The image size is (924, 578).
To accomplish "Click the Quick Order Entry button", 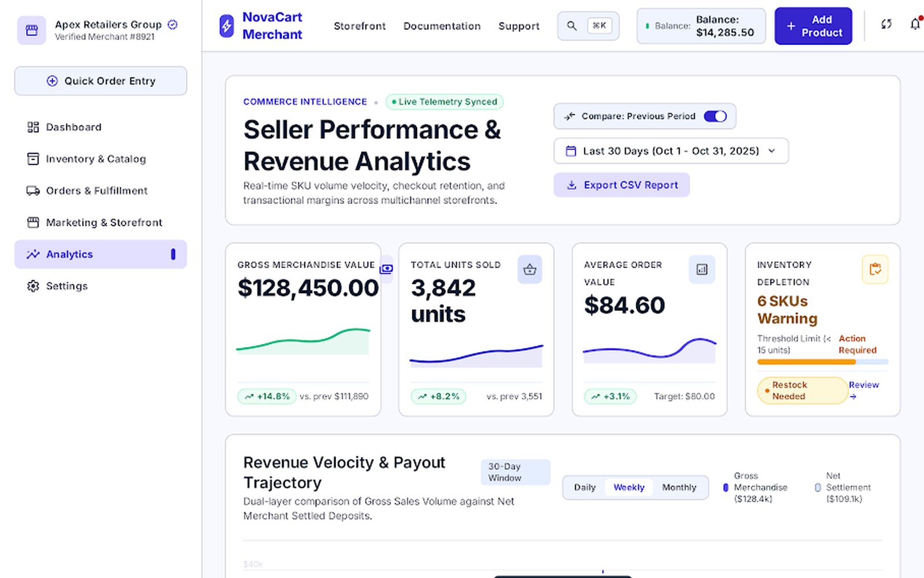I will [100, 81].
